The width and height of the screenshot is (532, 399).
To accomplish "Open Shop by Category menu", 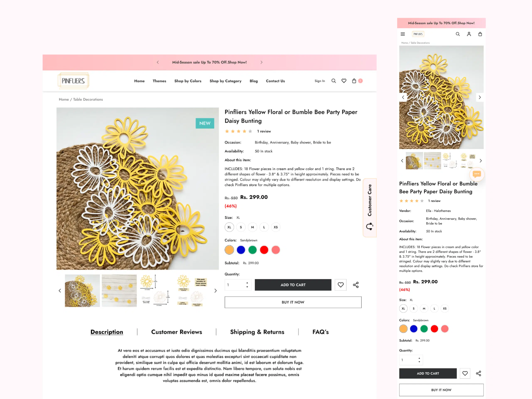I will pyautogui.click(x=225, y=81).
